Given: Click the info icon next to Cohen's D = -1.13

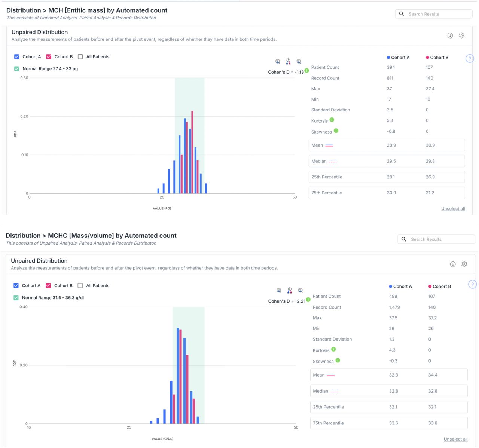Looking at the screenshot, I should coord(307,70).
